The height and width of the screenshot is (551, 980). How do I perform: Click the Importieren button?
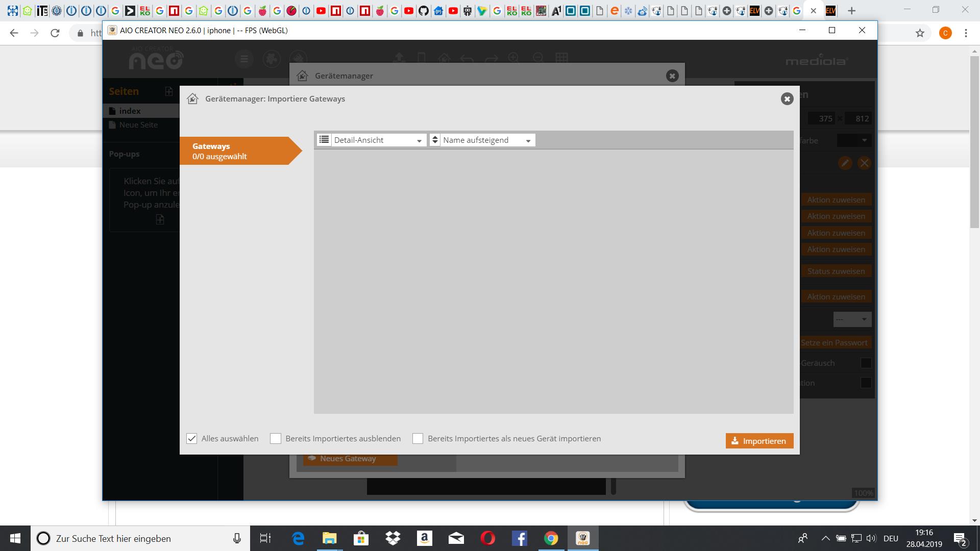tap(759, 441)
